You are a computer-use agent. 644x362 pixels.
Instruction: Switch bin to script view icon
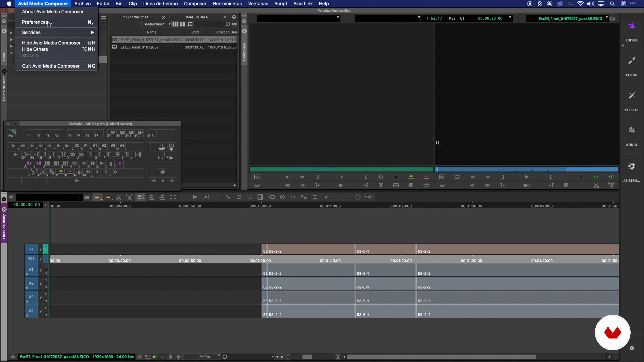point(190,24)
